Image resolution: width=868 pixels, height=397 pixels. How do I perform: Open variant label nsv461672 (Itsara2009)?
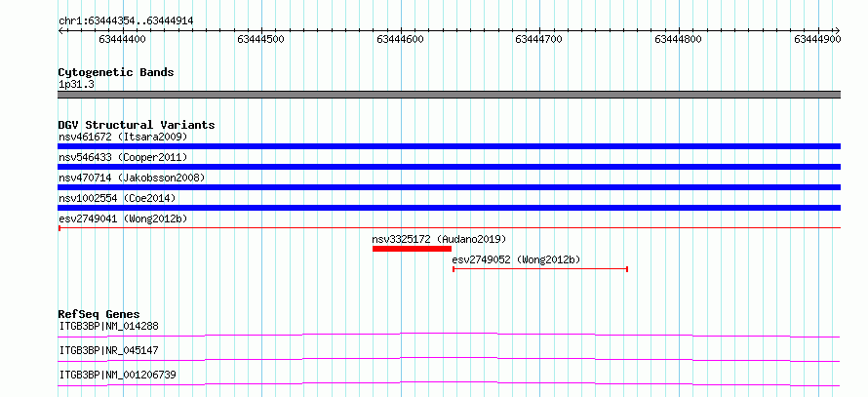click(123, 137)
